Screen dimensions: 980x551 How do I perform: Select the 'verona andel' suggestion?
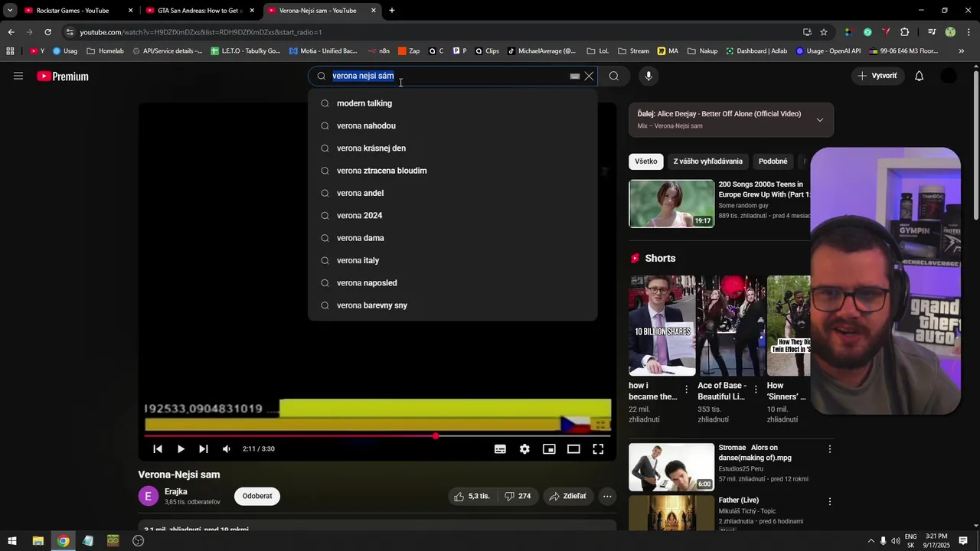[x=452, y=193]
